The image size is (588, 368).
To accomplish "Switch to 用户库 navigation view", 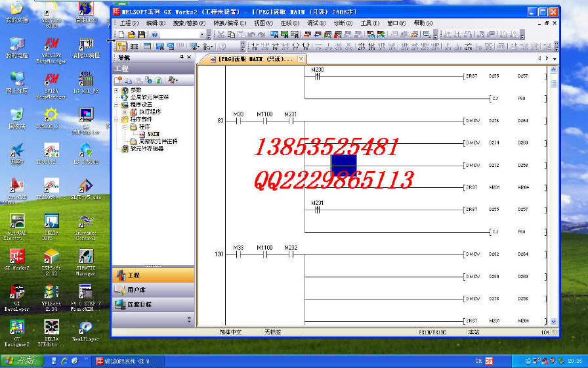I will 152,290.
